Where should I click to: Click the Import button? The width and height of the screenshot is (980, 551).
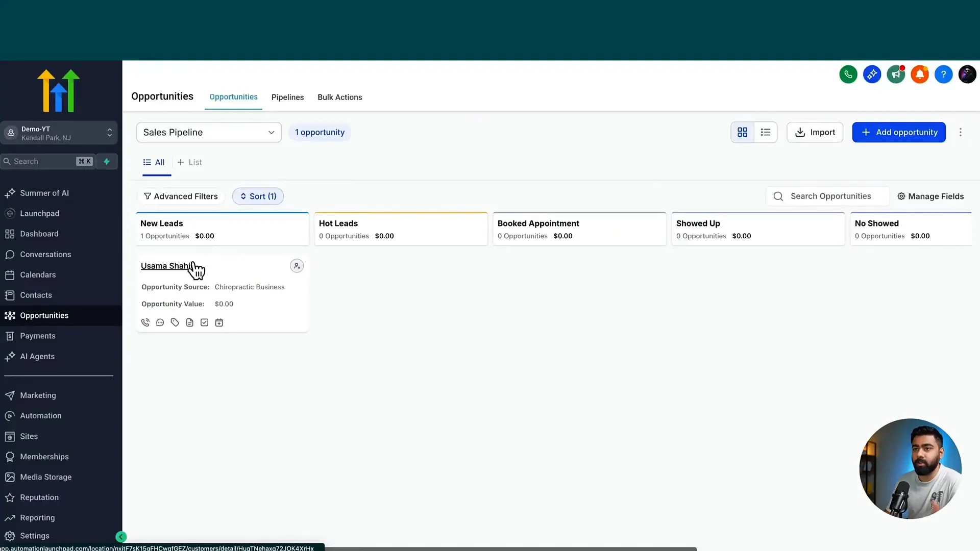pyautogui.click(x=815, y=132)
